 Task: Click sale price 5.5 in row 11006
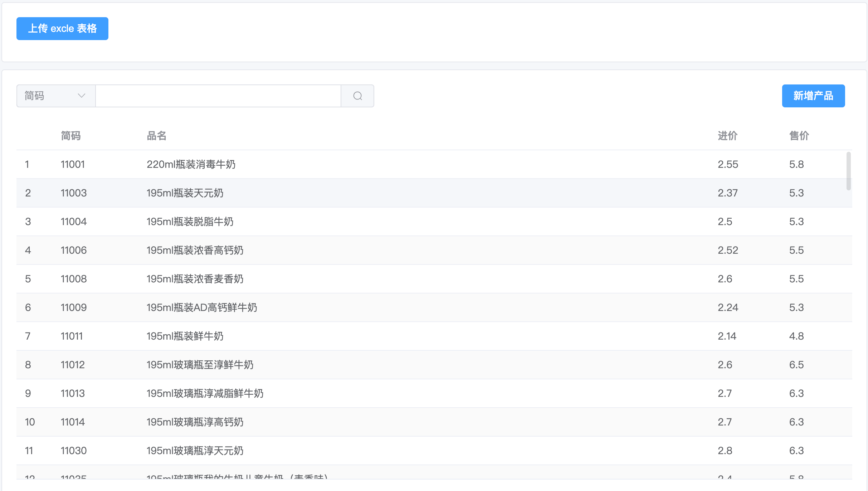(x=796, y=250)
